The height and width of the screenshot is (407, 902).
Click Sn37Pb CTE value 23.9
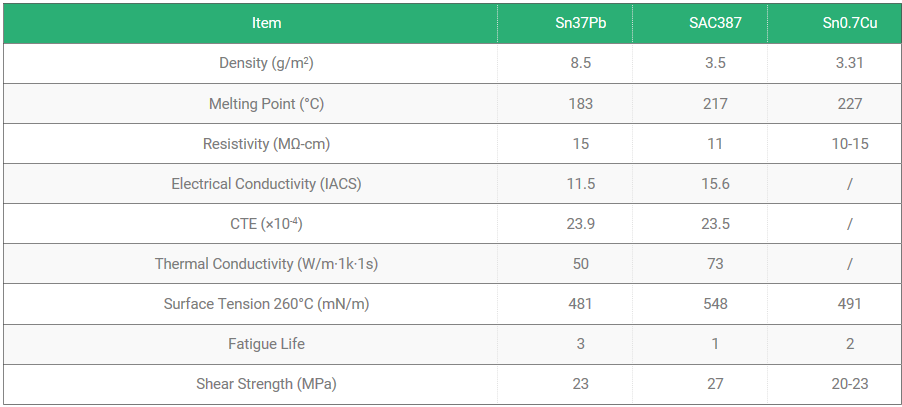[580, 224]
